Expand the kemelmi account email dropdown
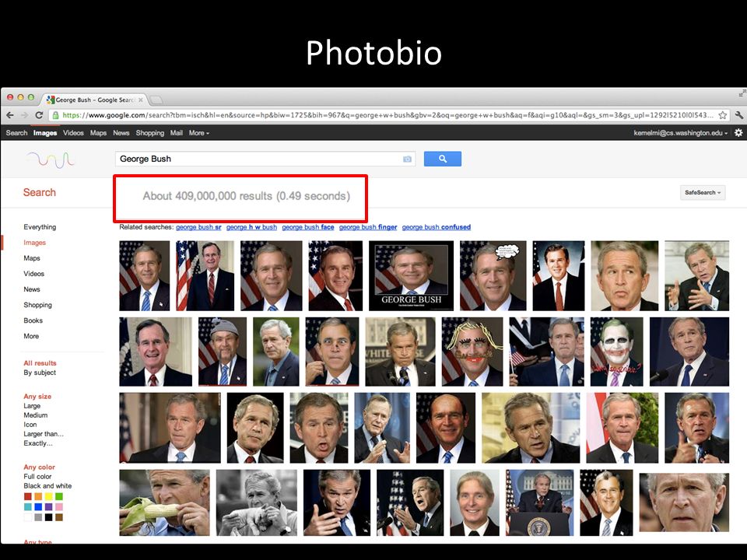747x560 pixels. point(681,133)
